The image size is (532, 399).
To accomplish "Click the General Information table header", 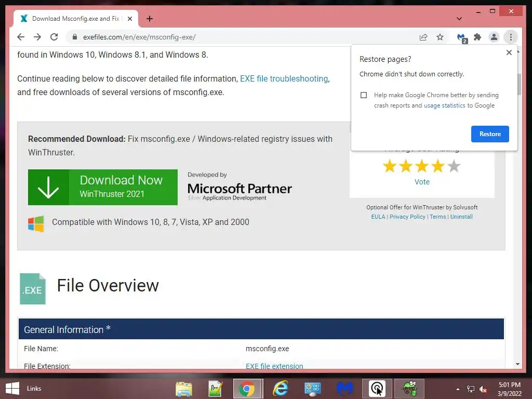I will tap(261, 329).
